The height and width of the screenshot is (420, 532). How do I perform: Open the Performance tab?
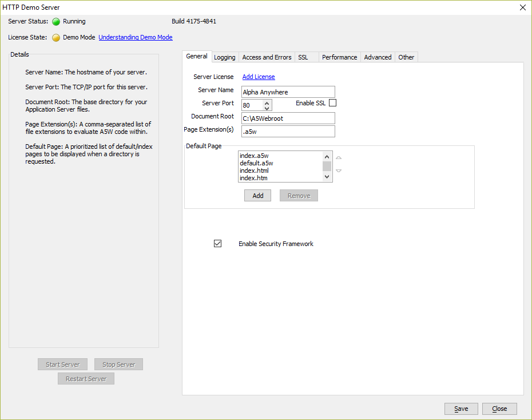point(340,57)
